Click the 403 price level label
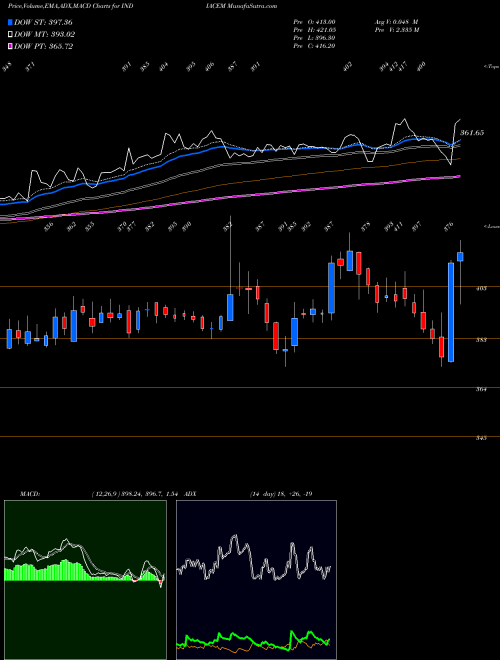The width and height of the screenshot is (500, 660). [481, 288]
